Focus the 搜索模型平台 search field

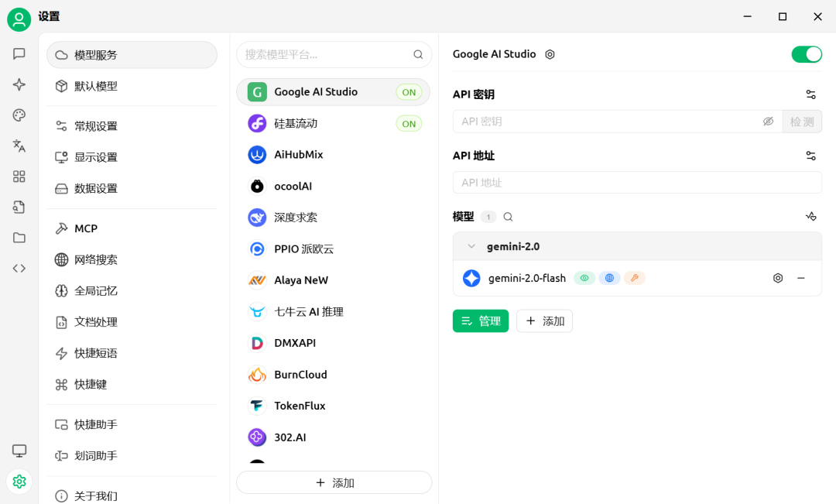pos(334,54)
